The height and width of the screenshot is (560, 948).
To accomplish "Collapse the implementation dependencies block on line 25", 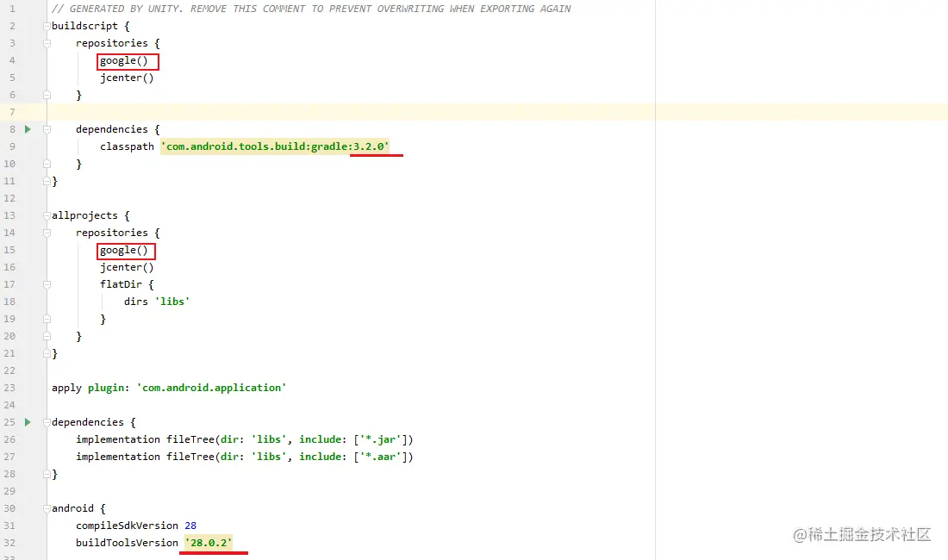I will click(x=47, y=422).
